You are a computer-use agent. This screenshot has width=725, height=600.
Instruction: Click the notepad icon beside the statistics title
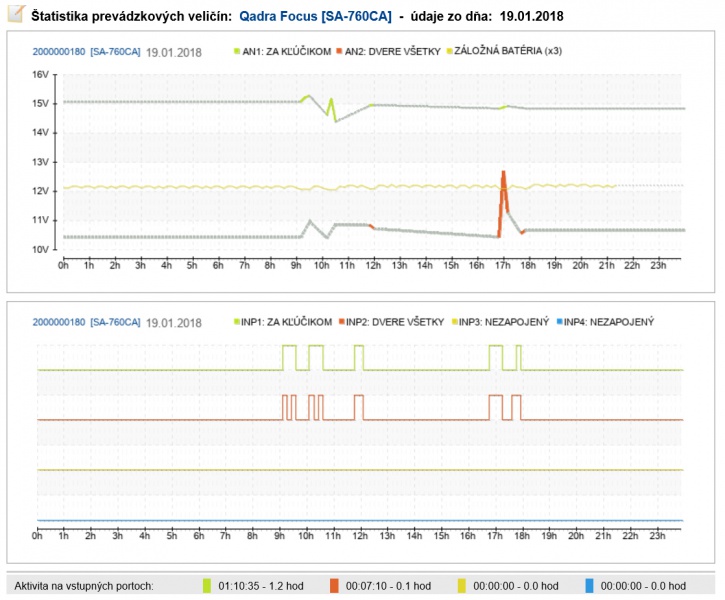(16, 14)
